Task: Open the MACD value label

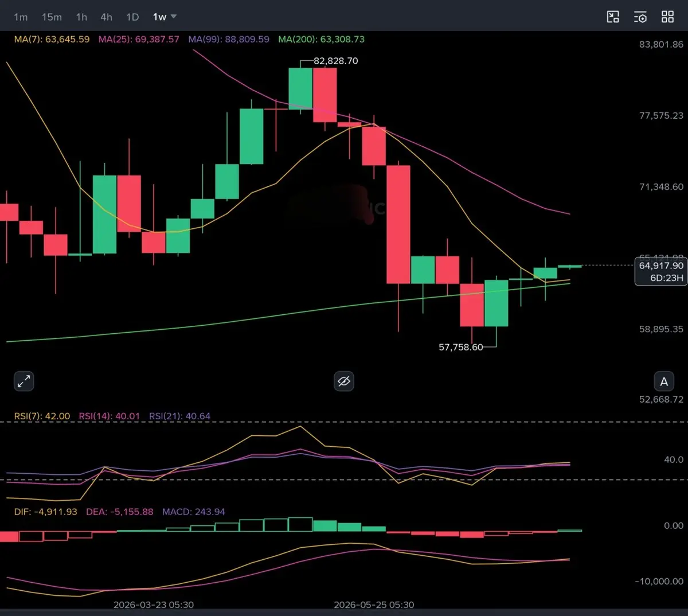Action: click(194, 512)
